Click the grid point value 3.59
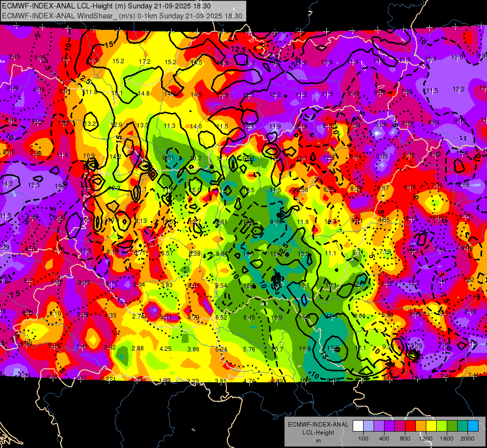The height and width of the screenshot is (448, 487). click(x=407, y=123)
